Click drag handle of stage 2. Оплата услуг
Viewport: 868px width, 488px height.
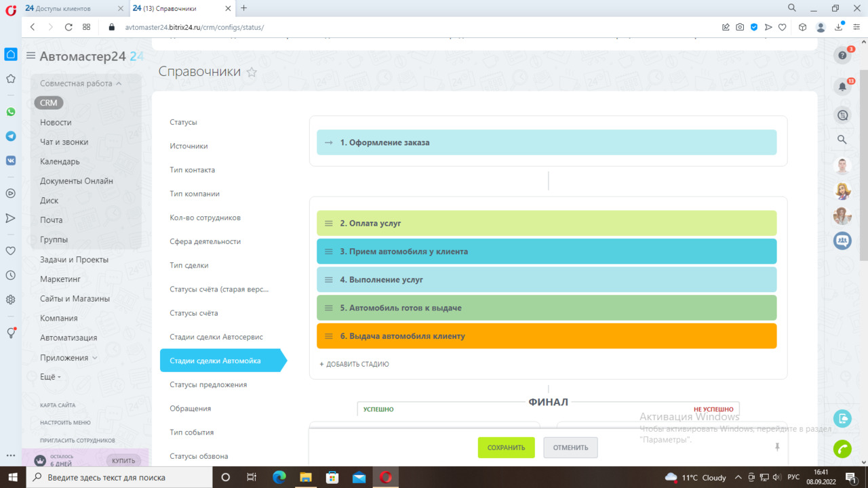click(328, 223)
